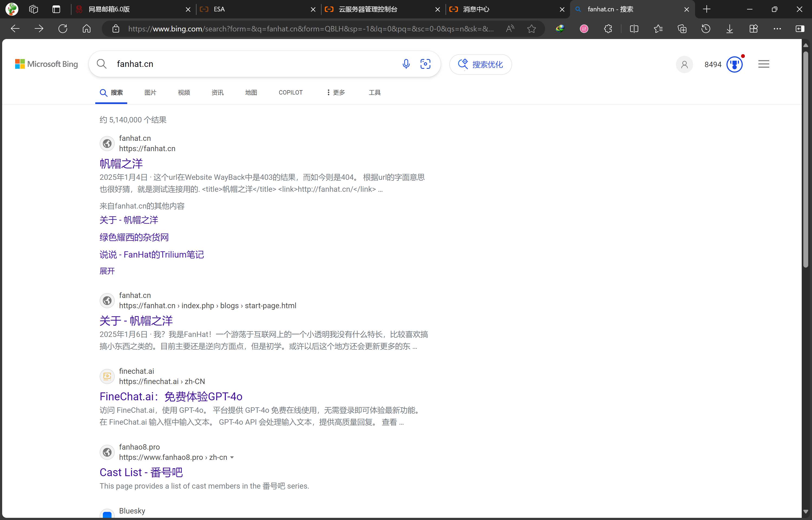Viewport: 812px width, 520px height.
Task: View site info lock icon
Action: (x=116, y=29)
